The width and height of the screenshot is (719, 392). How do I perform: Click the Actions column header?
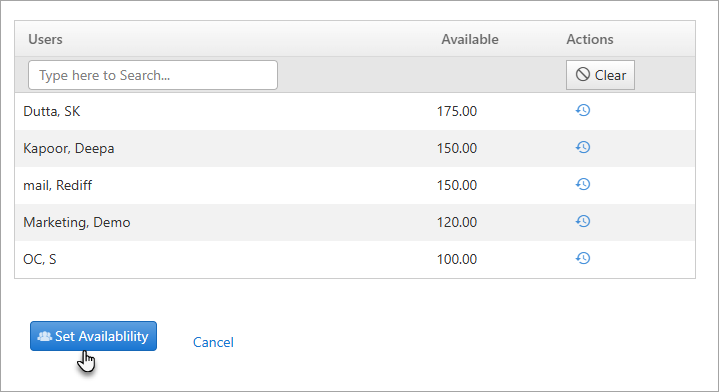pyautogui.click(x=590, y=39)
